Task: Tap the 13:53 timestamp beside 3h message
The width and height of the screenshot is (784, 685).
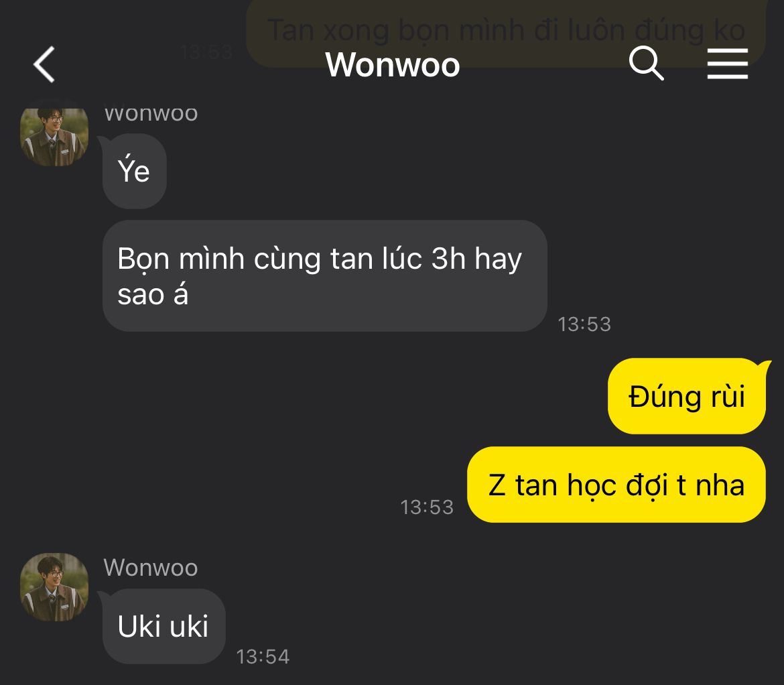Action: coord(584,324)
